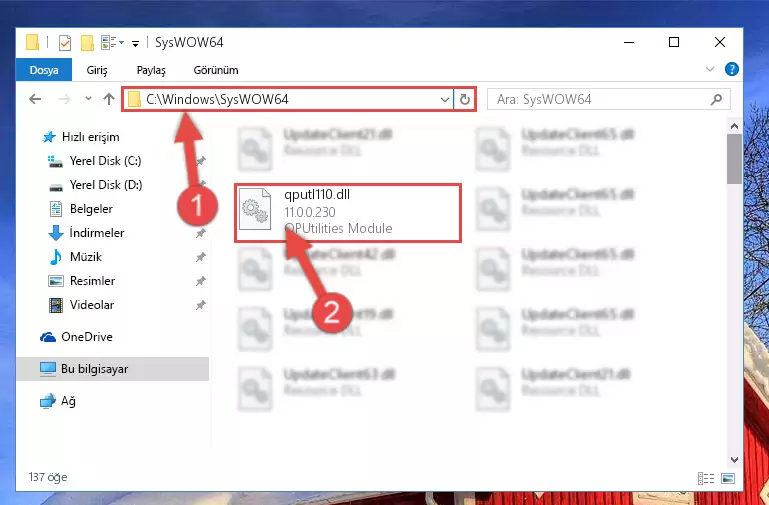769x505 pixels.
Task: Select Bu bilgisayar in navigation pane
Action: (x=113, y=369)
